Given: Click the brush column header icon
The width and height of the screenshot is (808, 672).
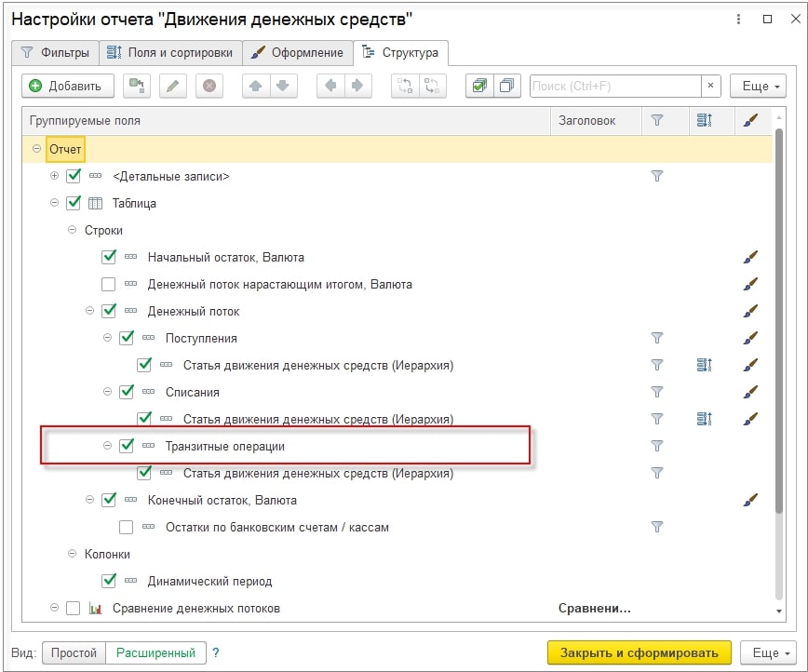Looking at the screenshot, I should click(750, 120).
